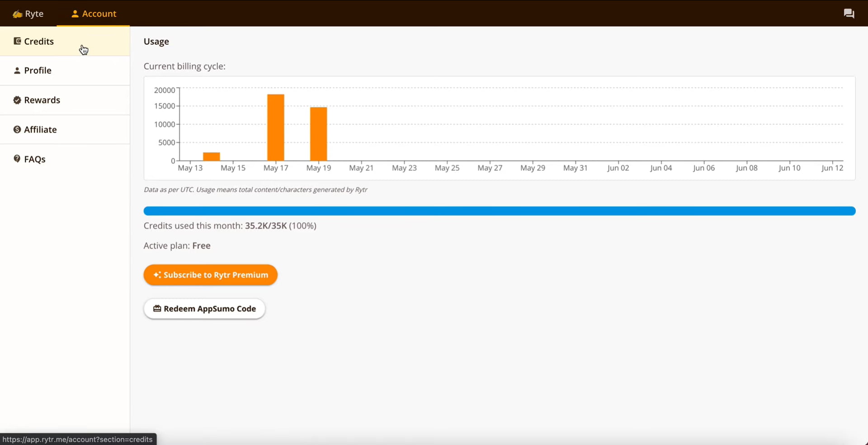868x445 pixels.
Task: Click the Credits icon in the sidebar
Action: click(x=17, y=41)
